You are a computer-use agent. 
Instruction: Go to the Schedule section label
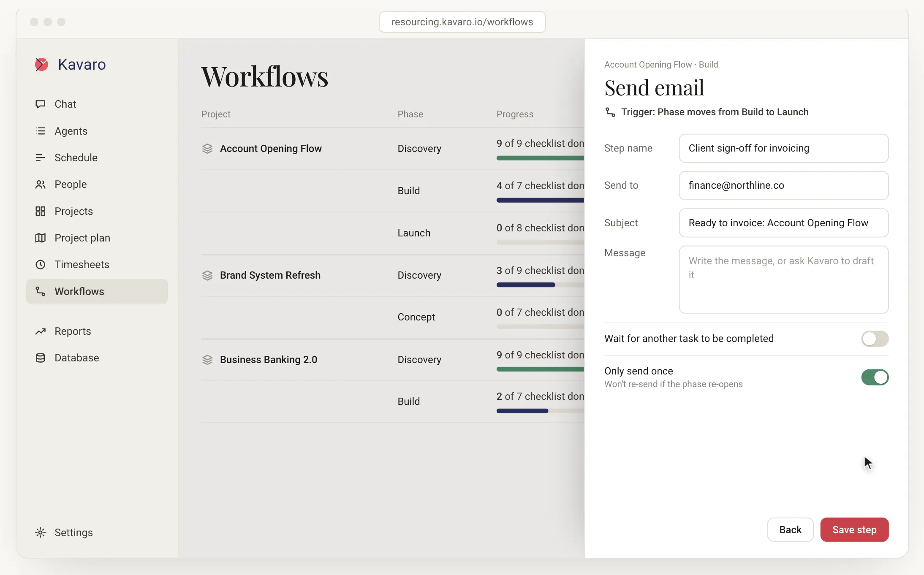tap(76, 157)
